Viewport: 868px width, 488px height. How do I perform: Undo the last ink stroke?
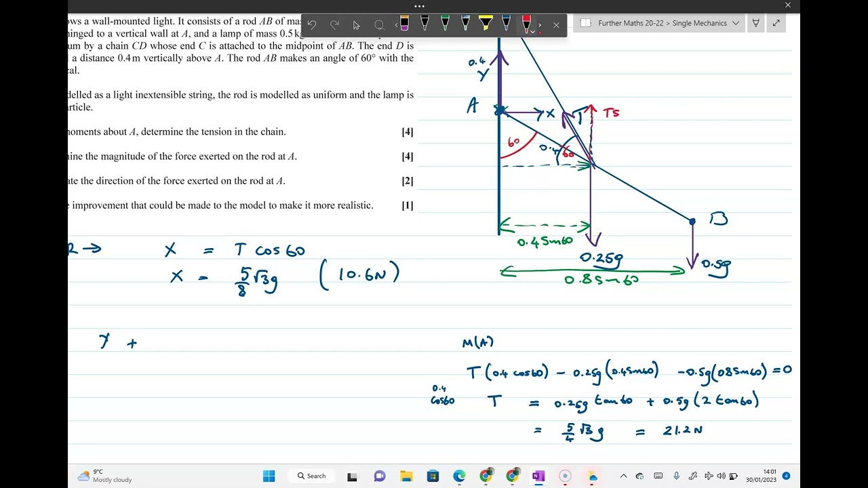click(x=312, y=25)
